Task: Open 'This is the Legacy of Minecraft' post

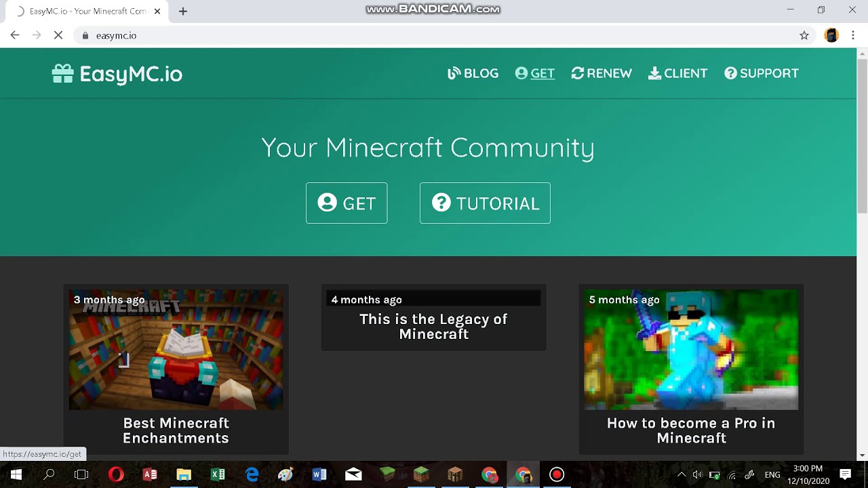Action: 433,326
